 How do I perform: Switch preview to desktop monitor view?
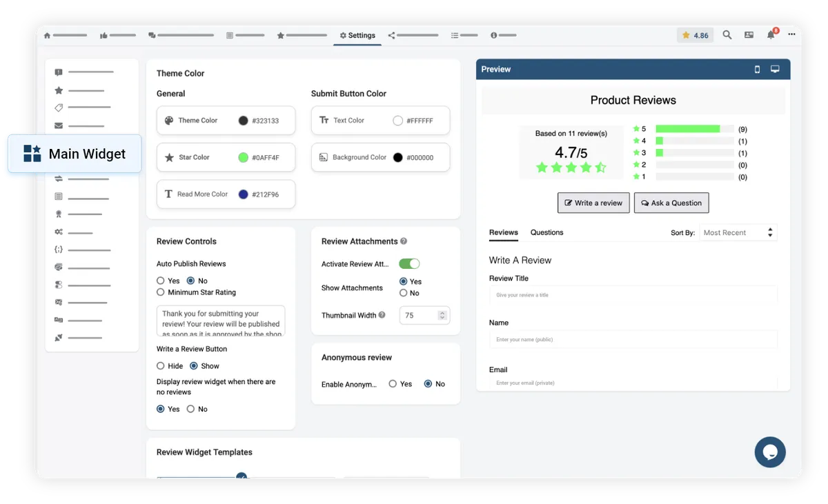click(x=775, y=70)
